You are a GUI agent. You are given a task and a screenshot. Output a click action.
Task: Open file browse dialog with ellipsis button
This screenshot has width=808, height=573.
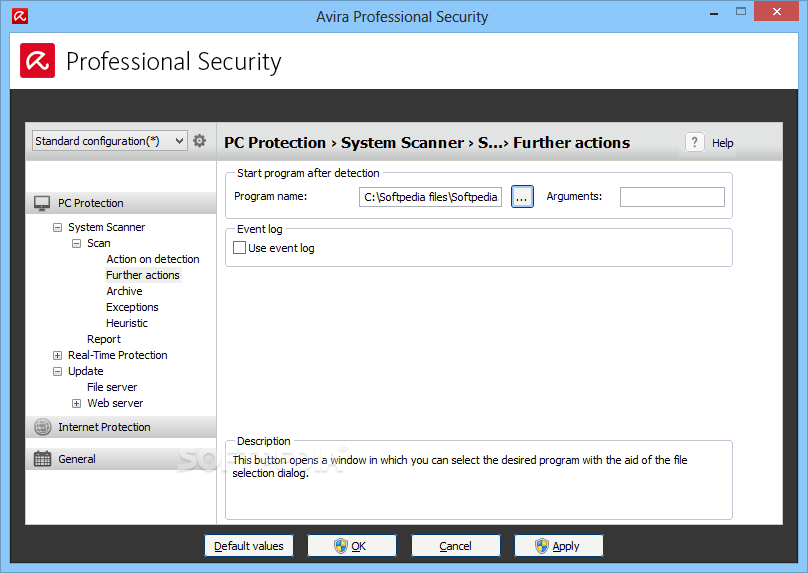tap(522, 197)
